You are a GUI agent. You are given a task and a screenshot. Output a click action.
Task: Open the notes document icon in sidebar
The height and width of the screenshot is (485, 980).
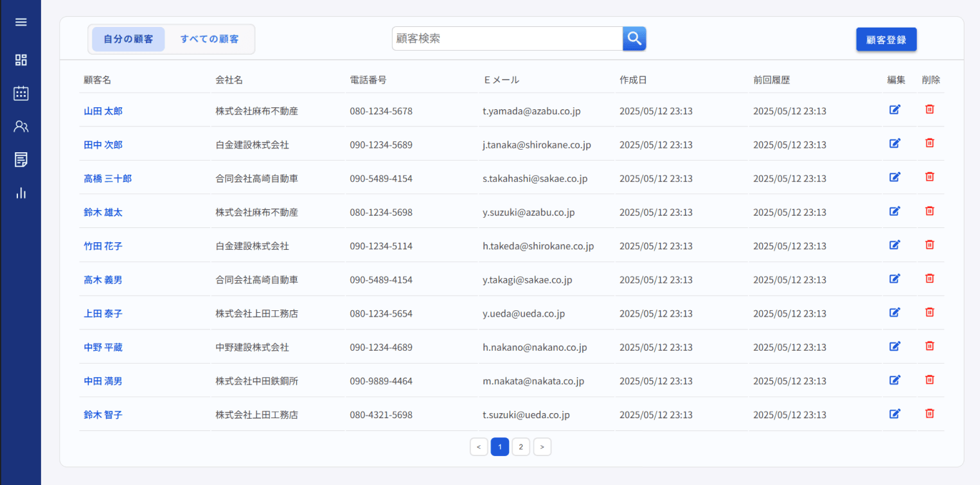pos(21,159)
